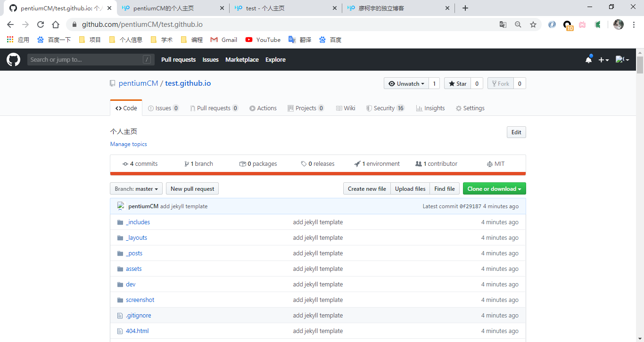This screenshot has width=644, height=342.
Task: Click the browser back arrow
Action: point(10,24)
